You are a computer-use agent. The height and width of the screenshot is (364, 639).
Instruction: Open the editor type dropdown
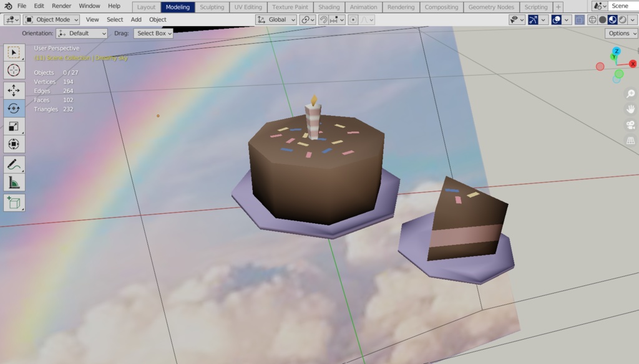coord(11,19)
